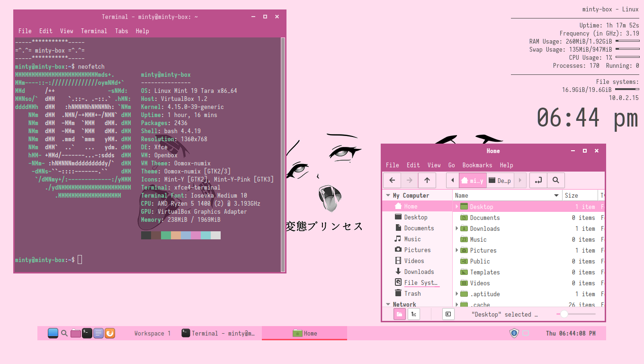
Task: Open the file manager search tool
Action: pos(556,180)
